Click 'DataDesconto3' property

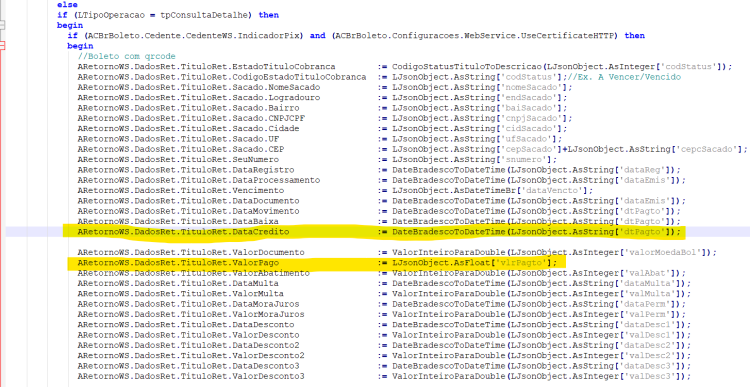(266, 365)
